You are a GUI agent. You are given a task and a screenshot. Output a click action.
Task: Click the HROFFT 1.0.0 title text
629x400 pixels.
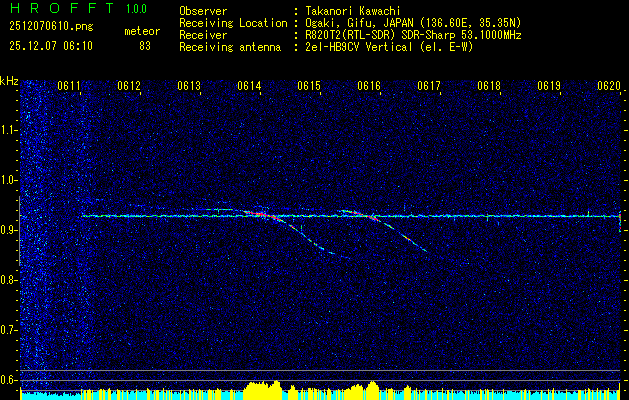[79, 8]
